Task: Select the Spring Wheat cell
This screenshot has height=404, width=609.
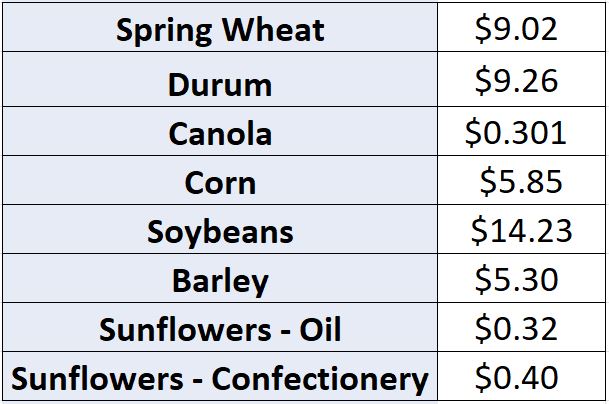Action: [x=220, y=27]
